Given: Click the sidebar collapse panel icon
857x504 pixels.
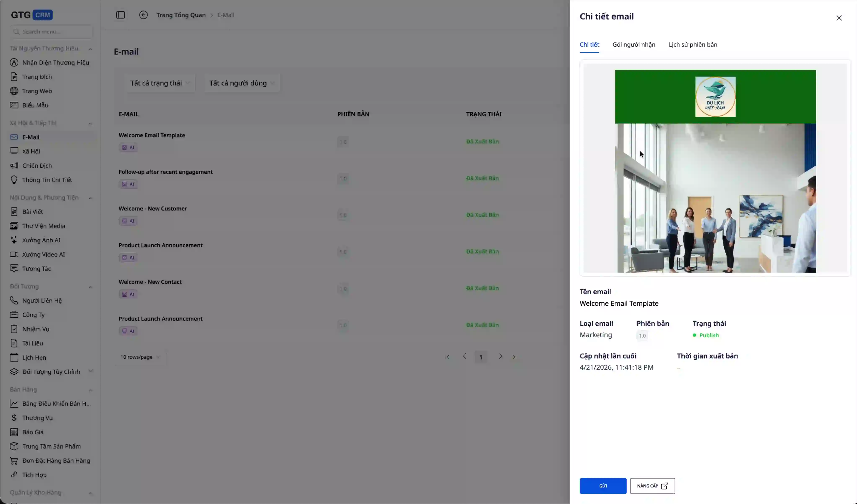Looking at the screenshot, I should [120, 15].
